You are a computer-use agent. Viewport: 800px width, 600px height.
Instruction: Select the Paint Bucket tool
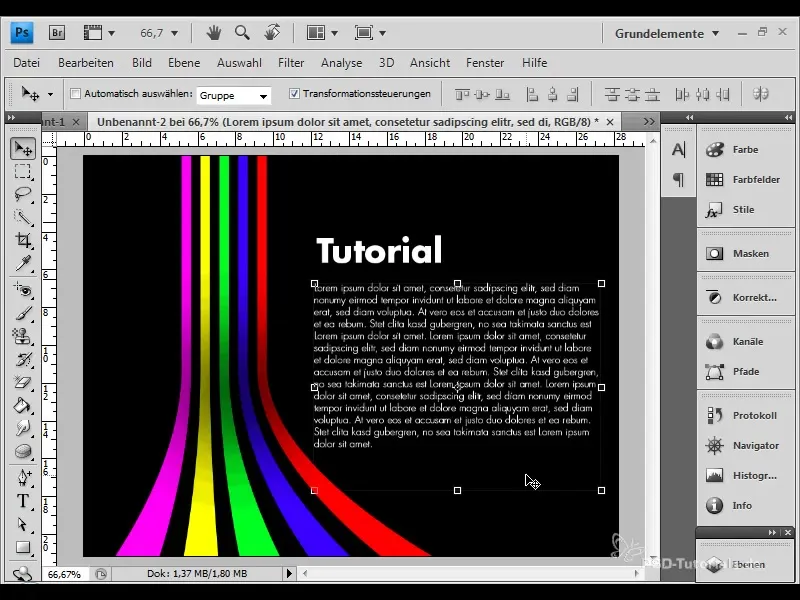[x=22, y=405]
